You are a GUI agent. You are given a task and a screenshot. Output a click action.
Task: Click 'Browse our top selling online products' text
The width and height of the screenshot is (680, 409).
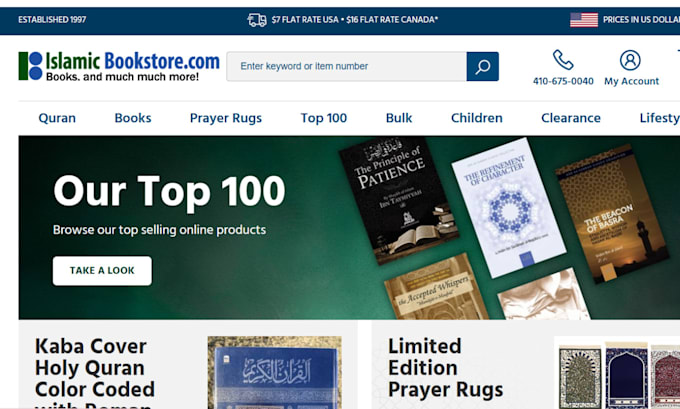pos(160,230)
